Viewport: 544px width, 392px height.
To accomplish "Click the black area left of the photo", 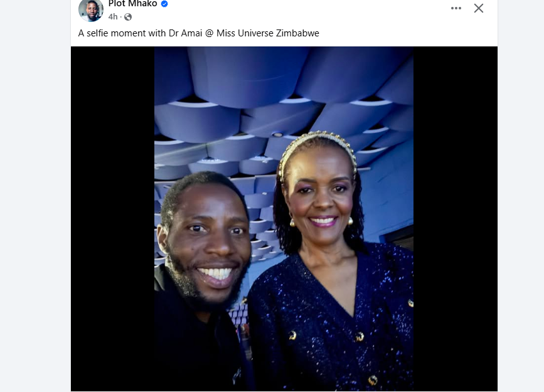I will (x=112, y=219).
